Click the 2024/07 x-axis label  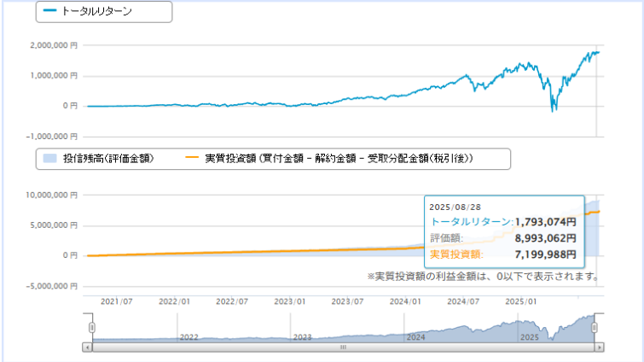pyautogui.click(x=463, y=301)
